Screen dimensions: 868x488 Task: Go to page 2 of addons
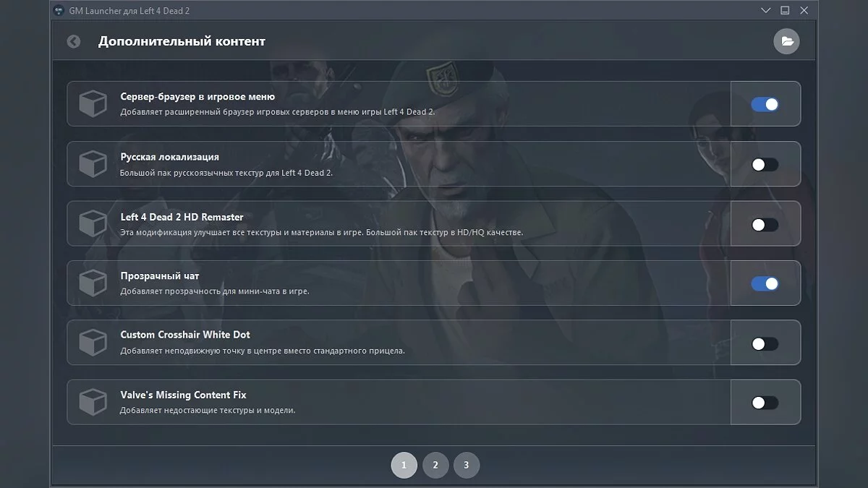(x=435, y=465)
